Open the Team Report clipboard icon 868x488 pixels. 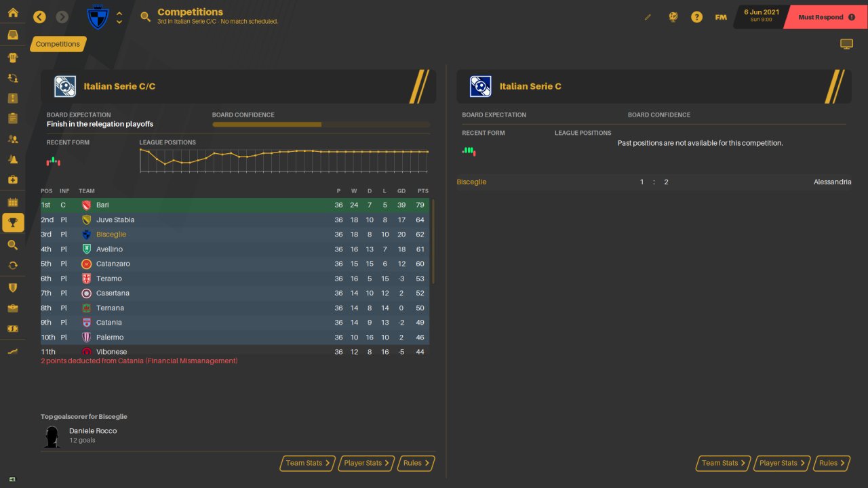coord(12,119)
